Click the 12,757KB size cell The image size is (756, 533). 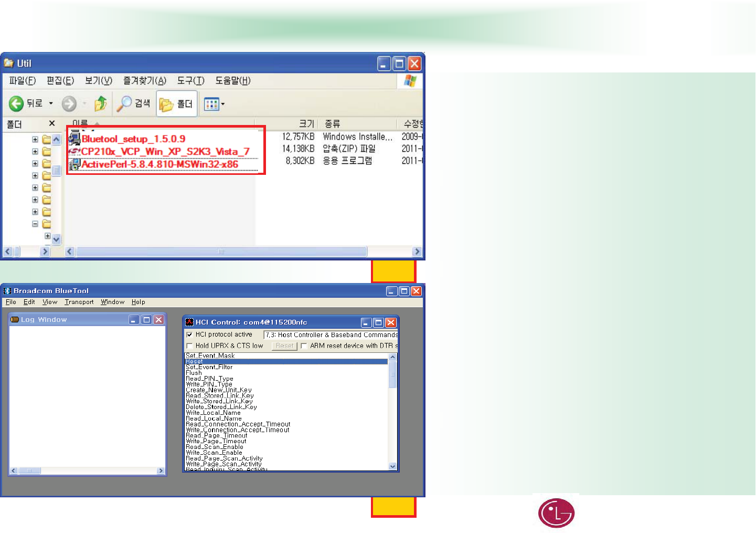[298, 137]
